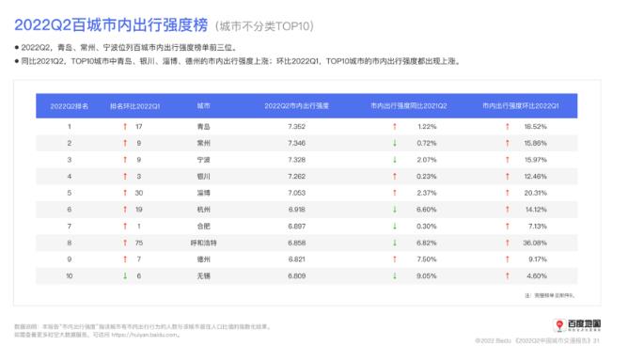Select city cell 青岛

pyautogui.click(x=203, y=127)
